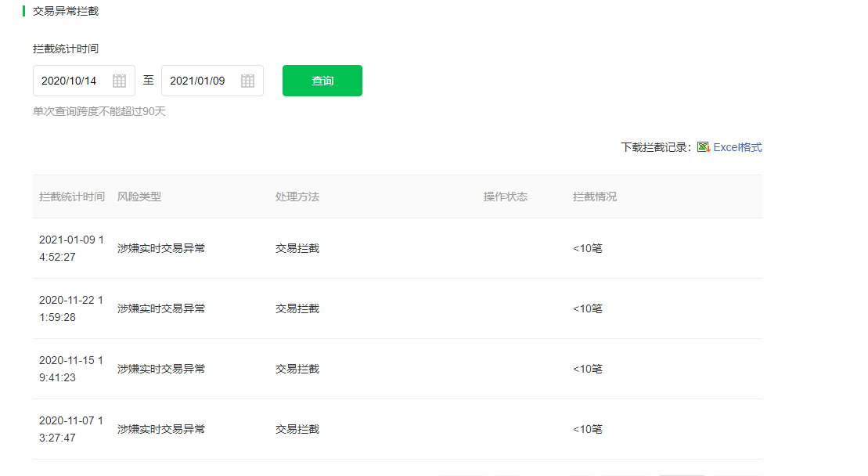Select the 风险类型 column header
The image size is (868, 476).
(x=139, y=197)
